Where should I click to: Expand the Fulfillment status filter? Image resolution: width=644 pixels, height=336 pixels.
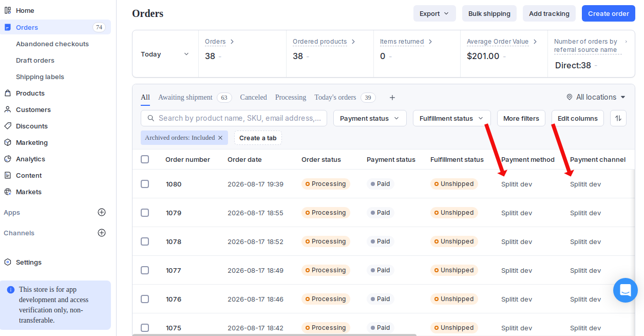click(452, 118)
